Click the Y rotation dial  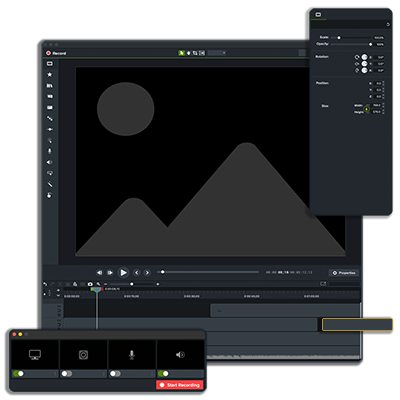(x=364, y=64)
